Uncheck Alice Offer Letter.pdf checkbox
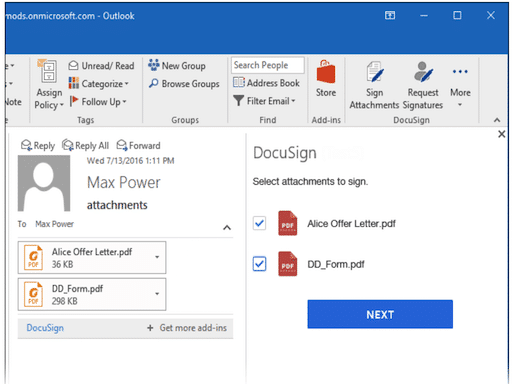 tap(259, 223)
